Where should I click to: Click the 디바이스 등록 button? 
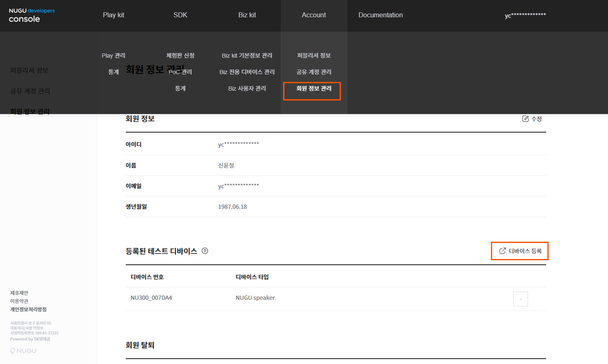click(520, 251)
